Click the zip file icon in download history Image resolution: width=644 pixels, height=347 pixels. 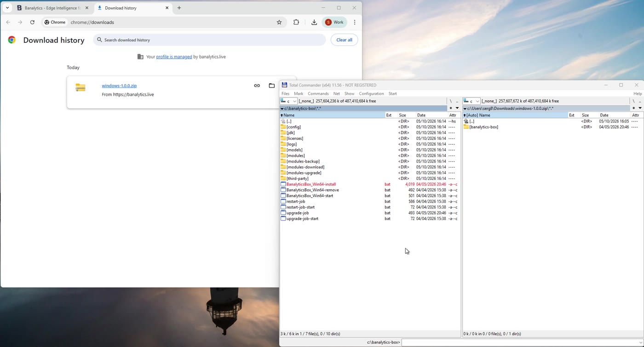(x=80, y=87)
